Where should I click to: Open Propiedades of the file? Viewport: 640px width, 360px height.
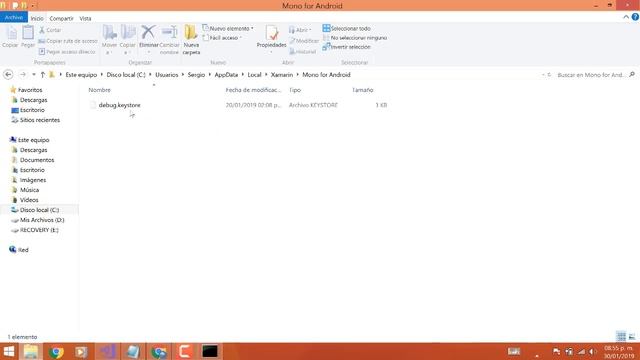point(271,38)
